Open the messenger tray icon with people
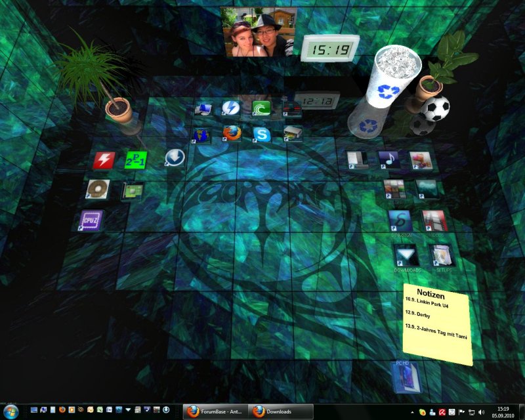This screenshot has height=420, width=525. click(432, 412)
